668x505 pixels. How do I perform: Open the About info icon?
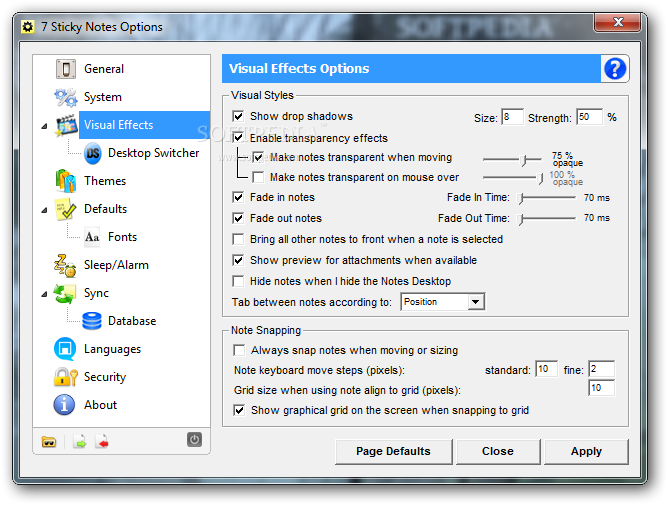coord(64,405)
